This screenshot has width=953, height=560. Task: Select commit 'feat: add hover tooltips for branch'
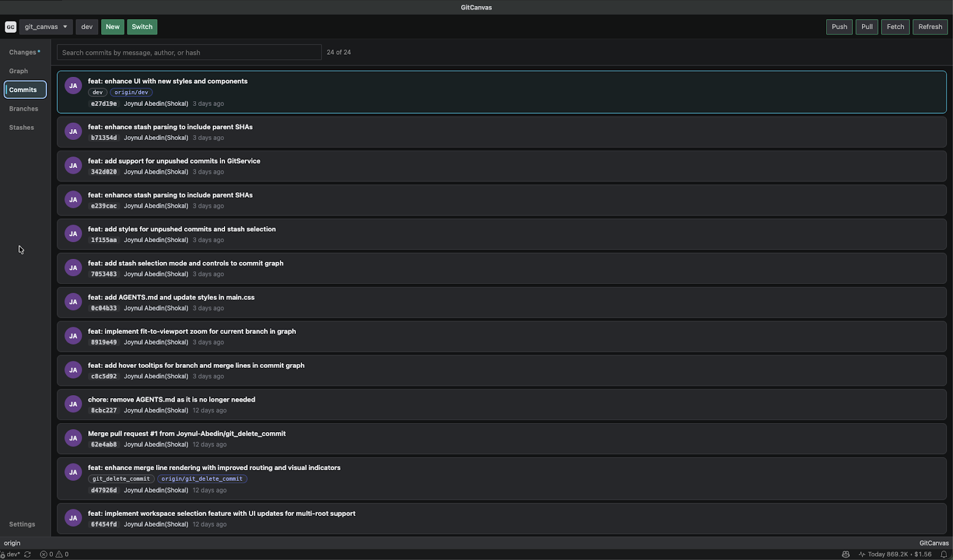502,370
